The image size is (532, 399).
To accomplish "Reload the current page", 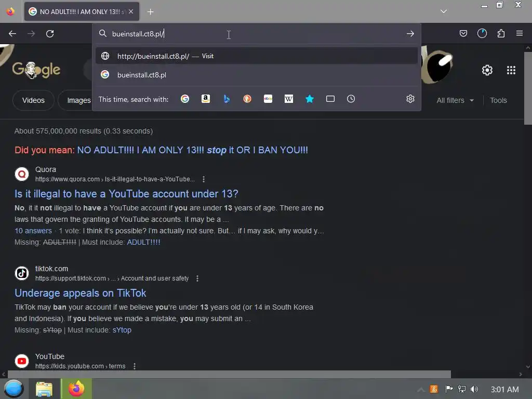I will [50, 34].
